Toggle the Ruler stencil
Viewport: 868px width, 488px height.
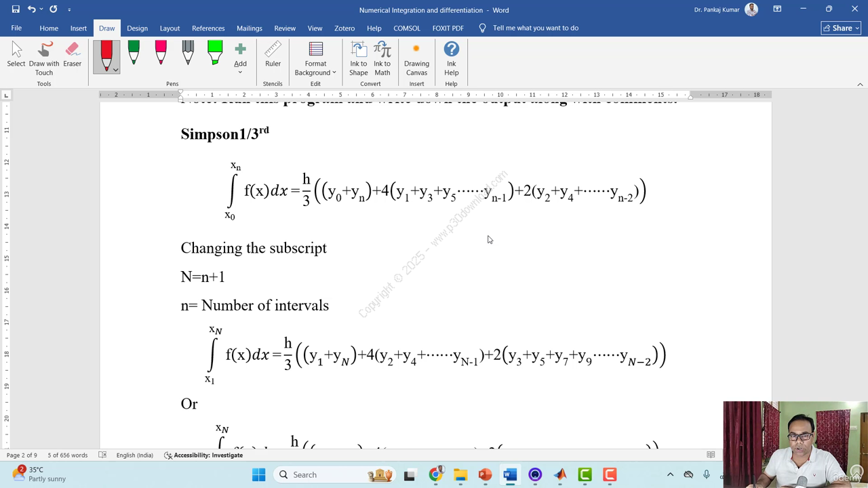click(273, 54)
